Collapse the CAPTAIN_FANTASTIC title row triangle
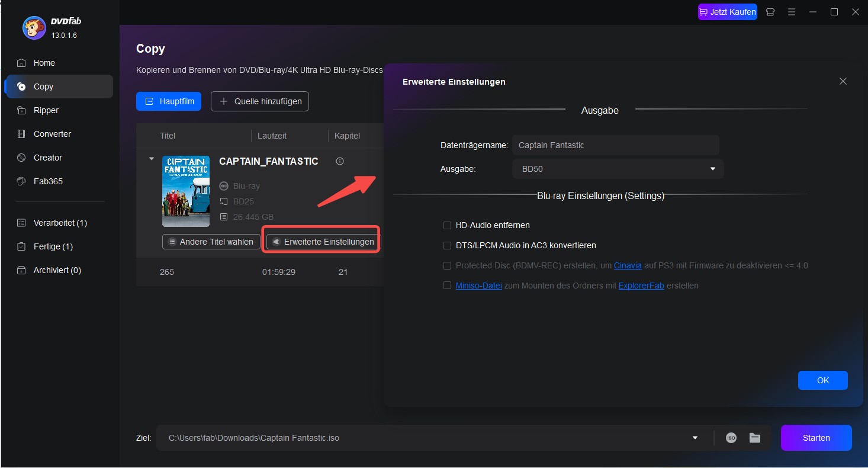Image resolution: width=868 pixels, height=468 pixels. click(x=152, y=159)
